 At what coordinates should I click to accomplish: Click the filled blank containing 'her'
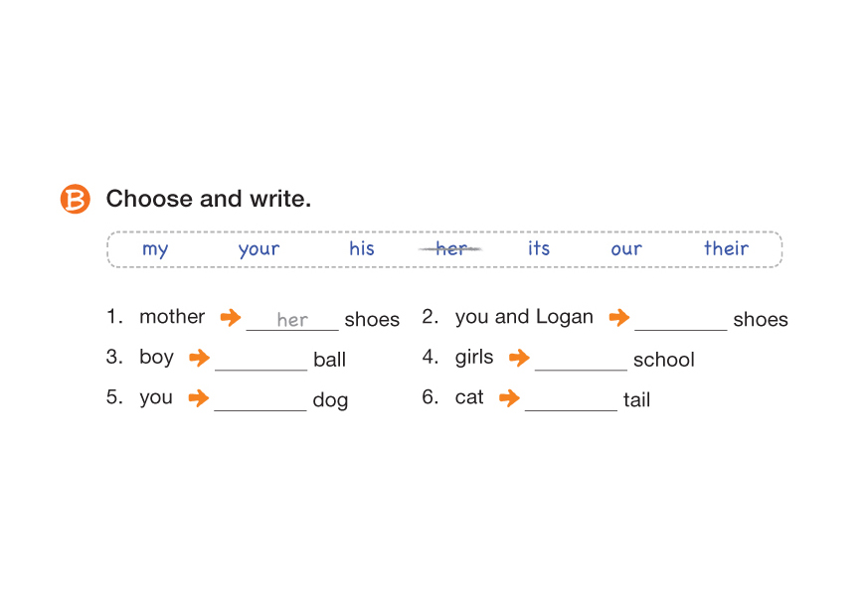coord(292,320)
